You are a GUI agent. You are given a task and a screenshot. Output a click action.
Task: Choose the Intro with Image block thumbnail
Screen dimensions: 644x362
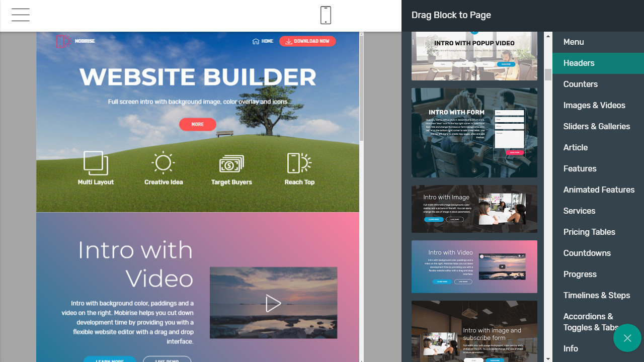[x=474, y=209]
